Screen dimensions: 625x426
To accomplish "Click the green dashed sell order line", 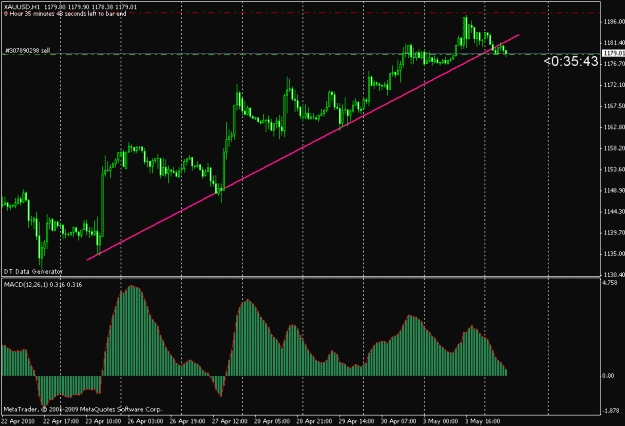I will pyautogui.click(x=301, y=54).
